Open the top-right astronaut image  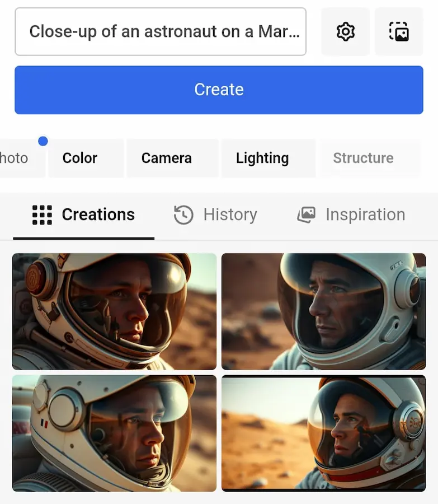324,311
